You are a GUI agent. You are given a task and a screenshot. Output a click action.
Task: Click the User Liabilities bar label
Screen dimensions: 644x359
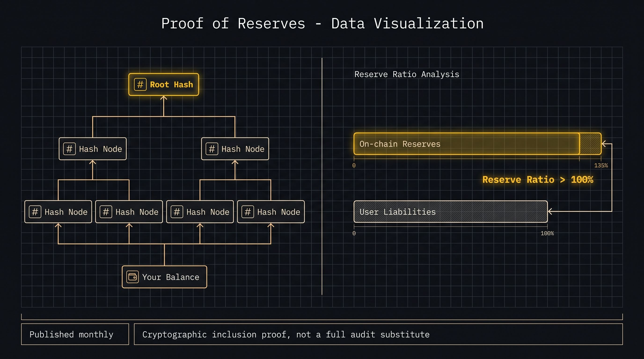(x=398, y=212)
